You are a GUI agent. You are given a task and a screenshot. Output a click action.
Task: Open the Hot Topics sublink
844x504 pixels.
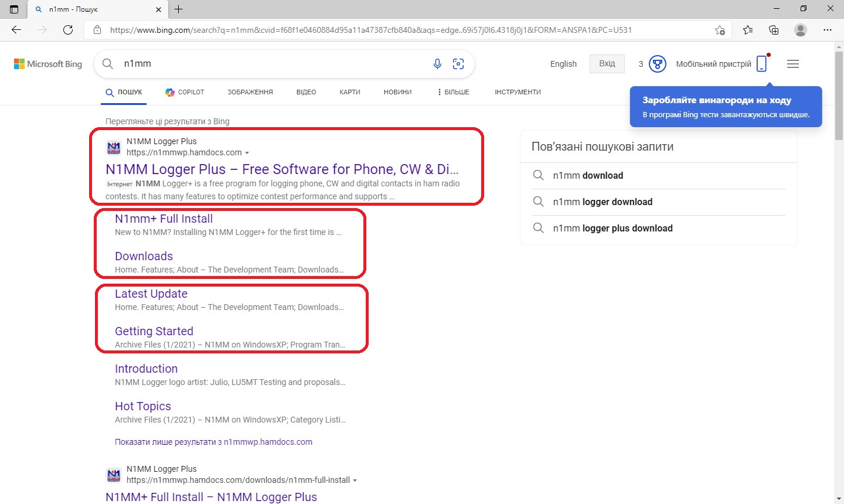tap(143, 406)
